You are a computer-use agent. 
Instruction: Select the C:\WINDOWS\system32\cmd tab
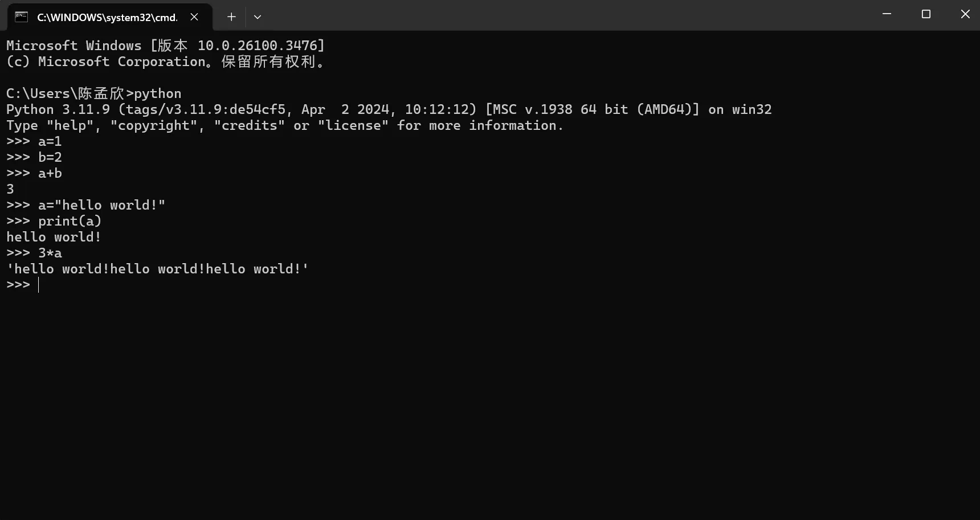[x=107, y=17]
